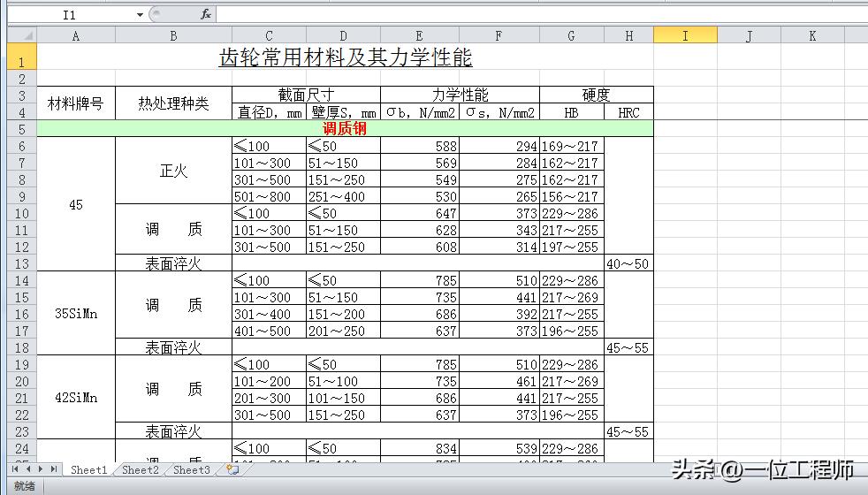Select row 5 header
The width and height of the screenshot is (868, 495).
(22, 129)
